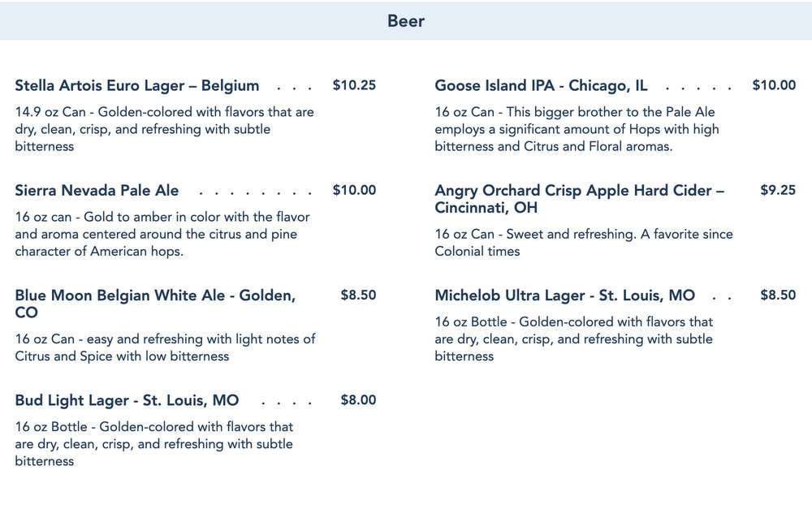Click the Blue Moon Citrus and Spice description
Viewport: 812px width, 518px height.
[165, 347]
